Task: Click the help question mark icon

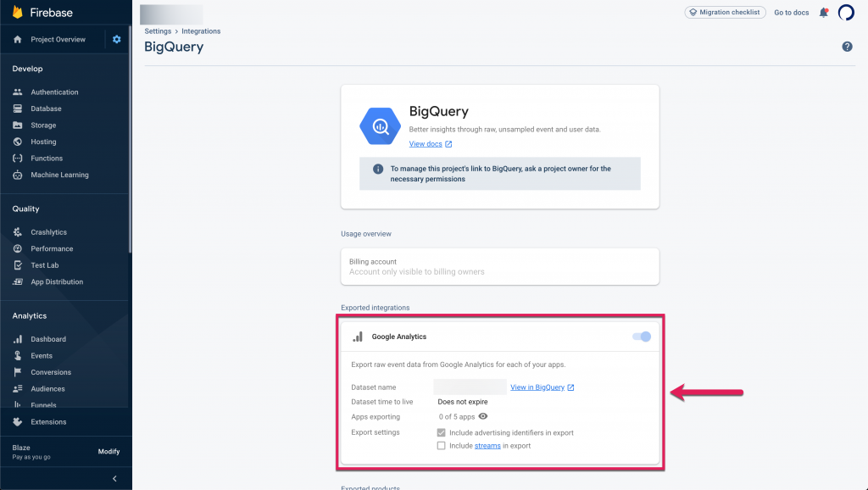Action: [x=847, y=47]
